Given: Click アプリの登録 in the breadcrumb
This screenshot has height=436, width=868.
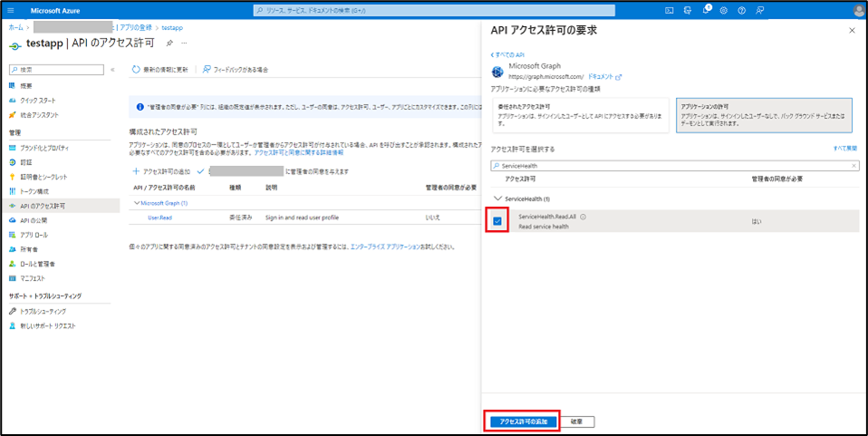Looking at the screenshot, I should point(134,26).
